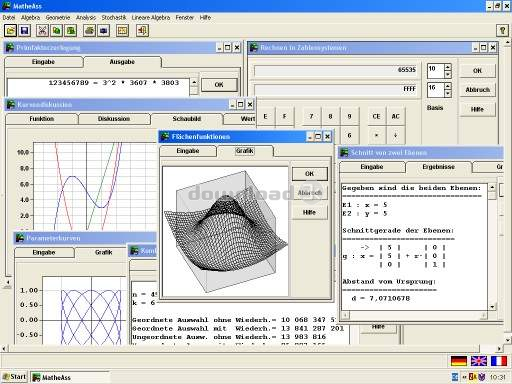Click the hex digit F calculator key
Viewport: 512px width, 384px height.
[284, 116]
